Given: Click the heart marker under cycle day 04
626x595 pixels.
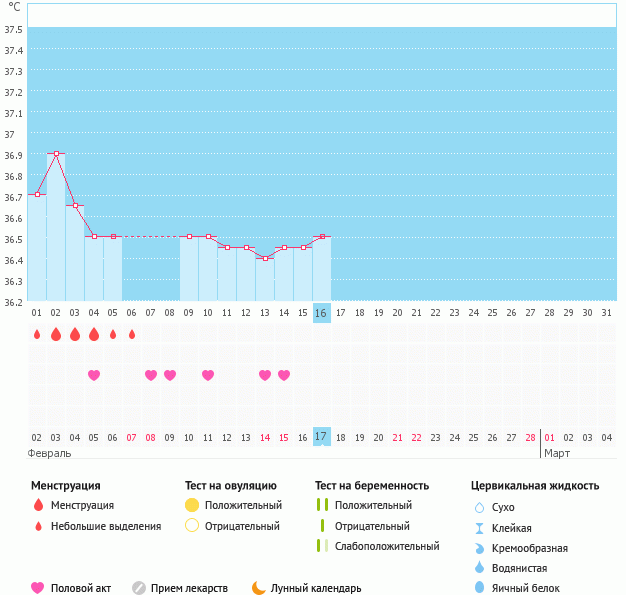Looking at the screenshot, I should tap(94, 375).
